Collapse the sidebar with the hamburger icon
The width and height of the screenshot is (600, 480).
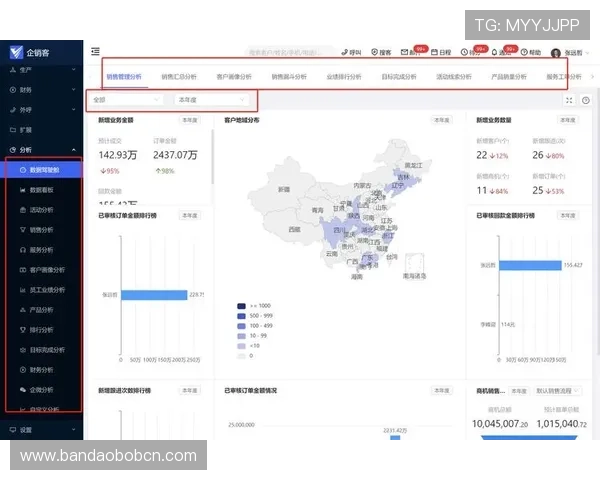click(x=95, y=51)
